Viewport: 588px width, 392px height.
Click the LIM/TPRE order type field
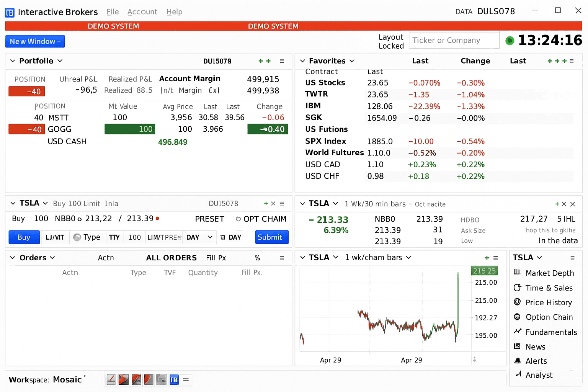point(164,237)
